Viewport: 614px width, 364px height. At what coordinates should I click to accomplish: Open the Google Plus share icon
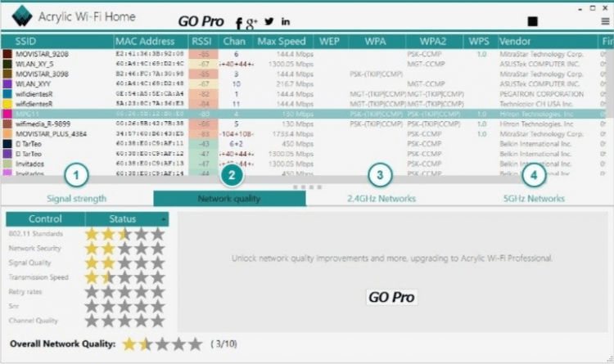pos(252,22)
